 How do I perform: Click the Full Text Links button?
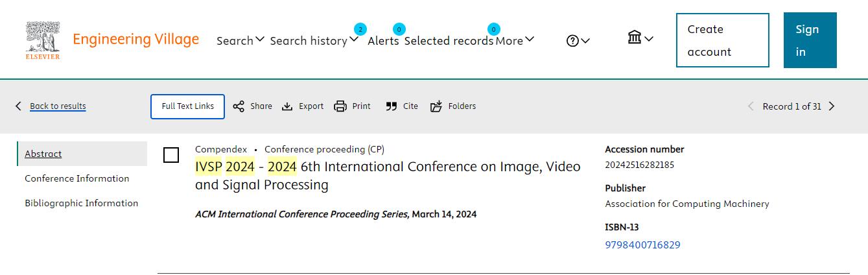(x=187, y=106)
